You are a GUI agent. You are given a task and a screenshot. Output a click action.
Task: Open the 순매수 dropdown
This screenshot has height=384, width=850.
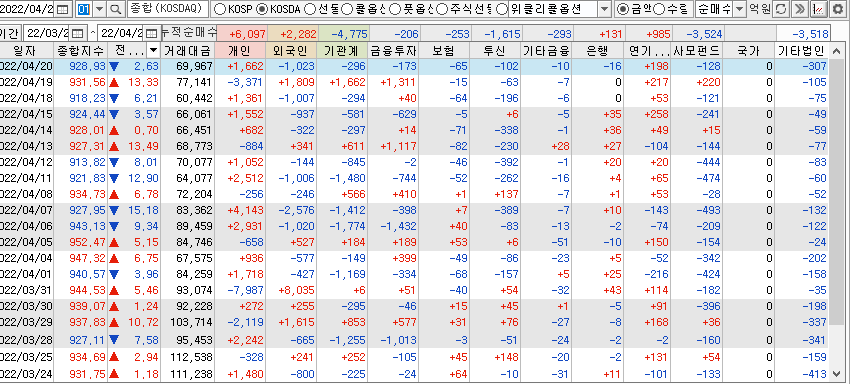tap(739, 9)
